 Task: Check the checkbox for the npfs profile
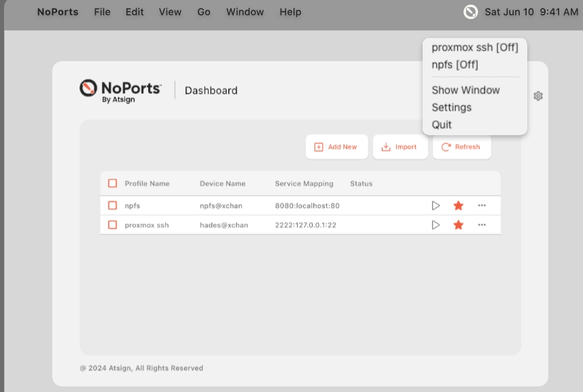113,205
